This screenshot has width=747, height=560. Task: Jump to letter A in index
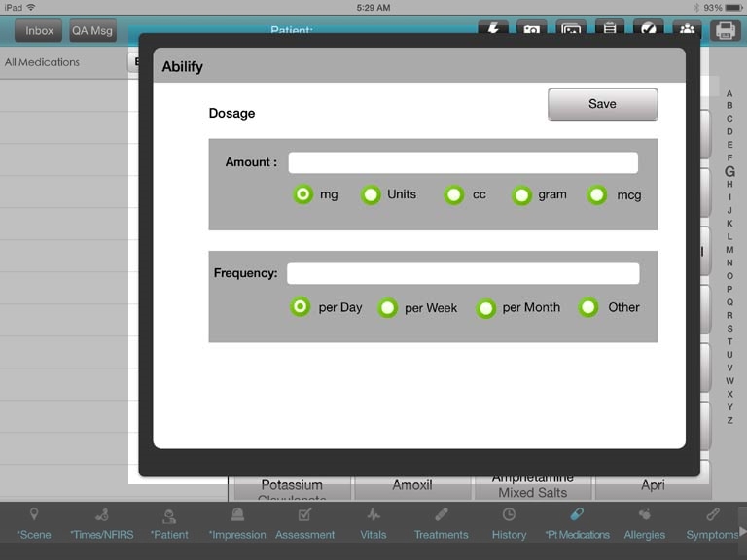[729, 93]
